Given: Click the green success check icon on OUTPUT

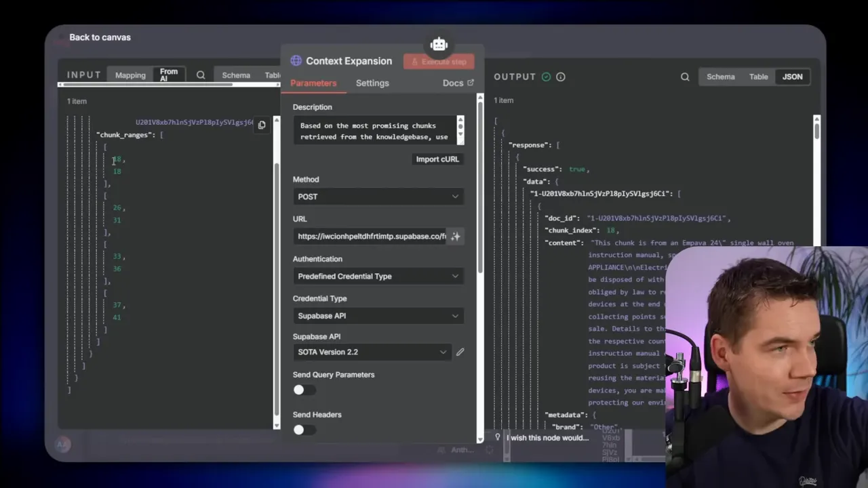Looking at the screenshot, I should pyautogui.click(x=547, y=77).
